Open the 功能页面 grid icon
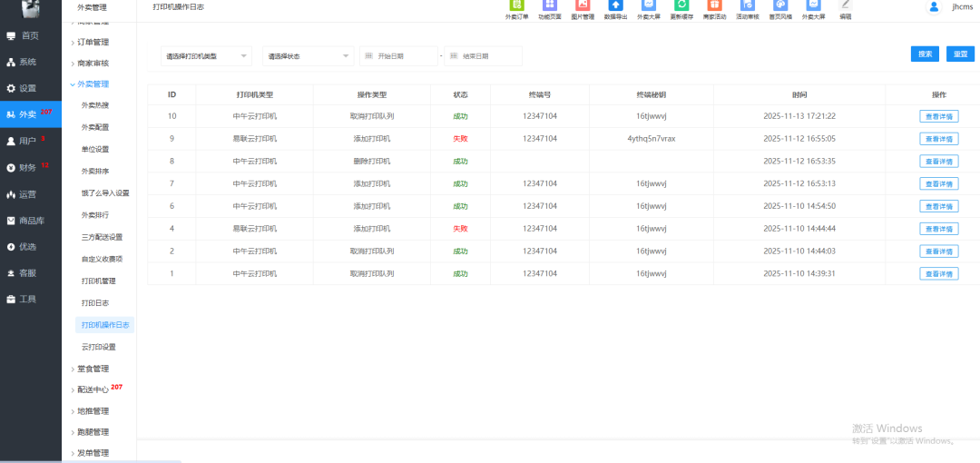 (x=549, y=7)
